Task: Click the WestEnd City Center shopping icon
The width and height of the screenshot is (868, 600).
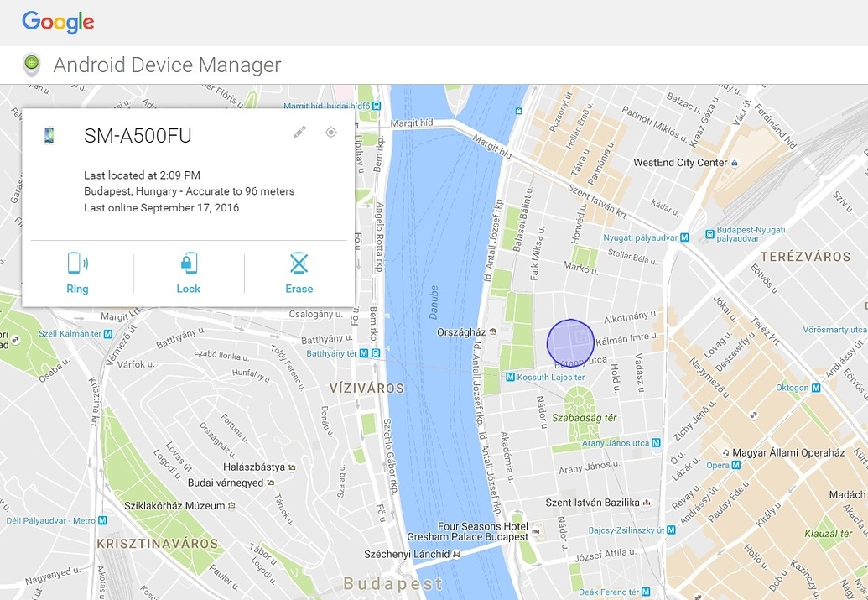Action: click(x=735, y=162)
